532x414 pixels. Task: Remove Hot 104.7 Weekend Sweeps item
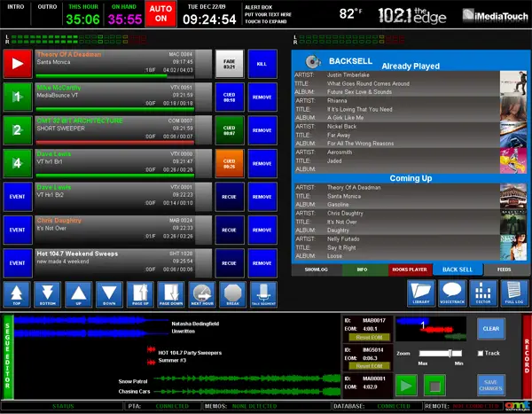click(x=262, y=263)
